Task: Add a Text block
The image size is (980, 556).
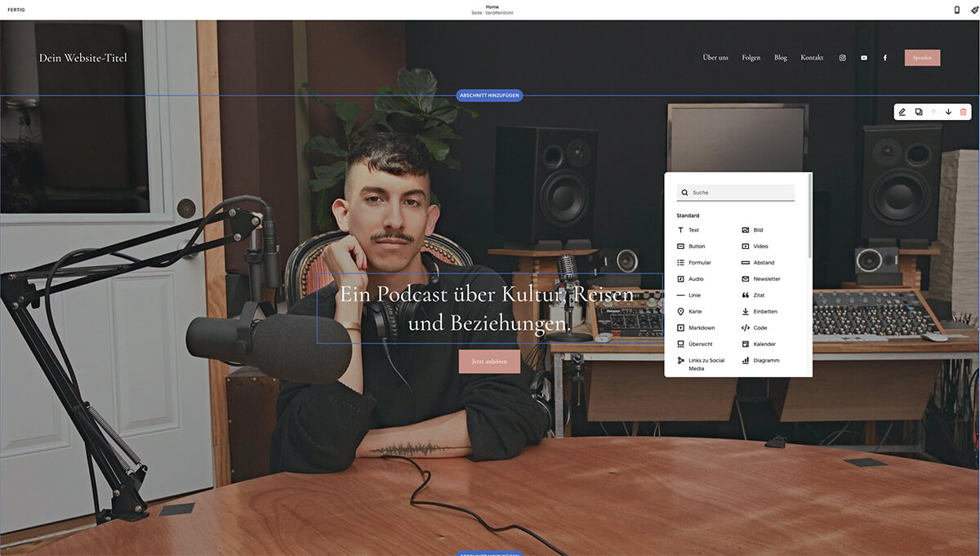Action: 688,230
